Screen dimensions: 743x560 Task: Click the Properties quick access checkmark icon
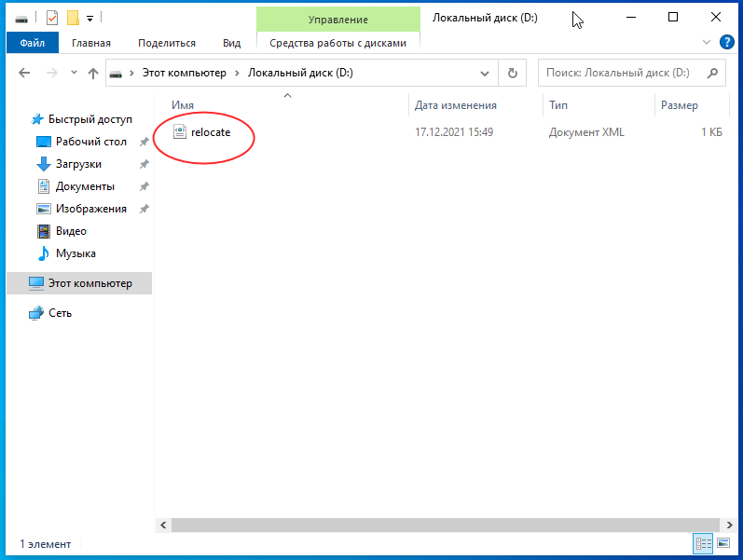coord(52,19)
